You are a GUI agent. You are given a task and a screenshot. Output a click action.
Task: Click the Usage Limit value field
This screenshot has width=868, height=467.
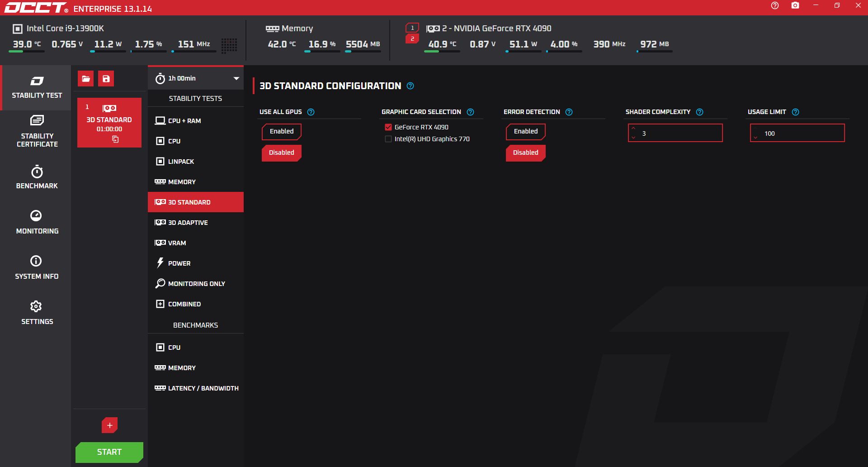tap(797, 133)
